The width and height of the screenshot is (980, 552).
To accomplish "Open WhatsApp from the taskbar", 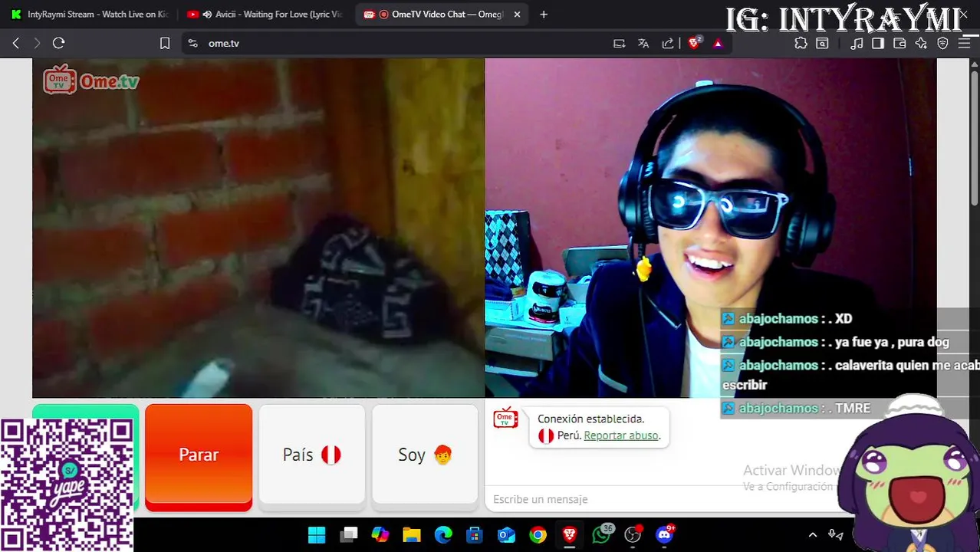I will point(601,534).
